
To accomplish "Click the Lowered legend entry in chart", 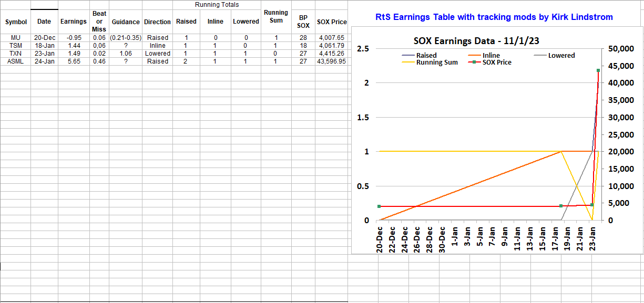I will [561, 55].
